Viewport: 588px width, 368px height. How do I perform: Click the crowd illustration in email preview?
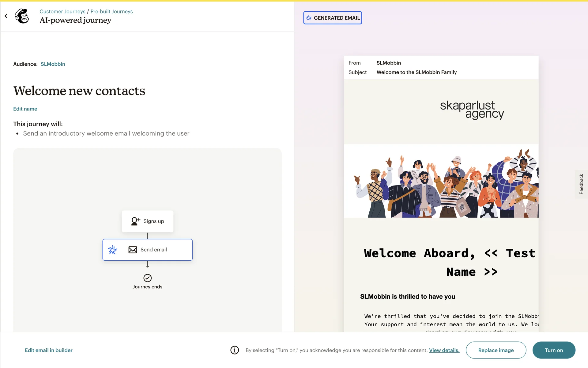(441, 184)
